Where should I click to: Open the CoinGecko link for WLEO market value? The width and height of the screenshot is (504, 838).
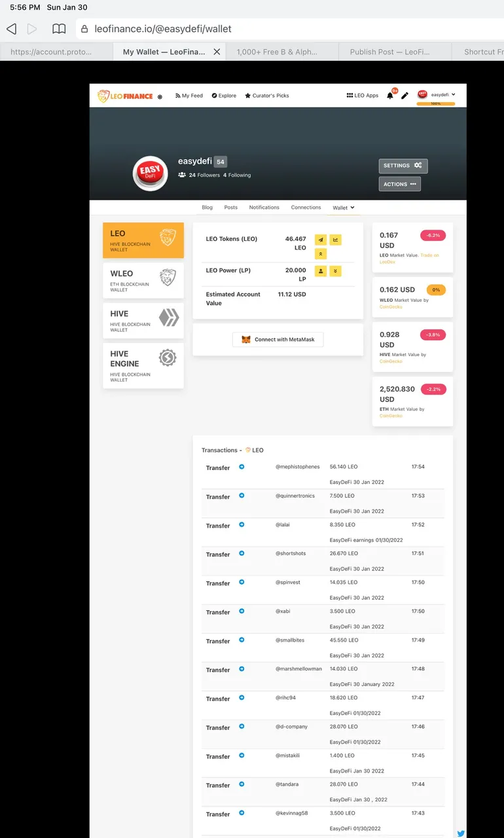(391, 306)
